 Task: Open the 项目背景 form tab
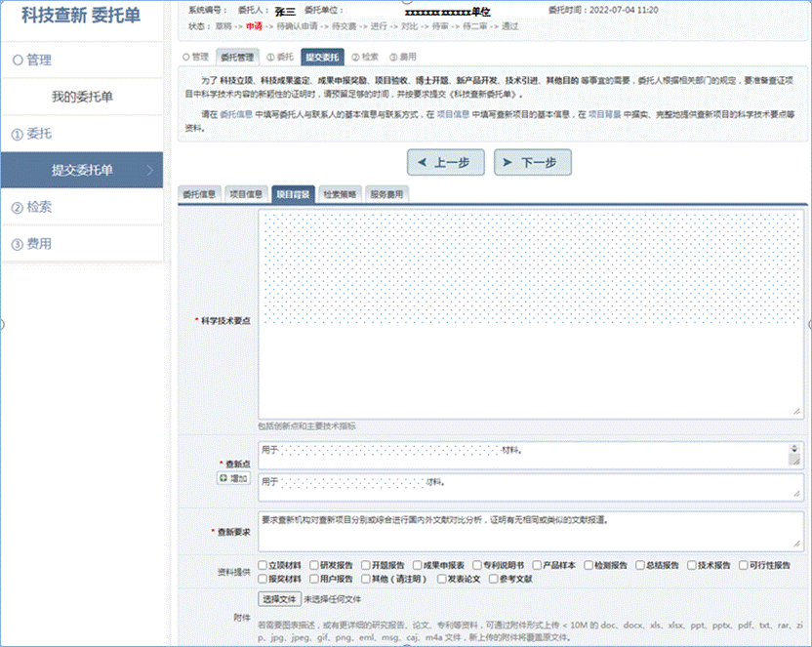coord(293,194)
